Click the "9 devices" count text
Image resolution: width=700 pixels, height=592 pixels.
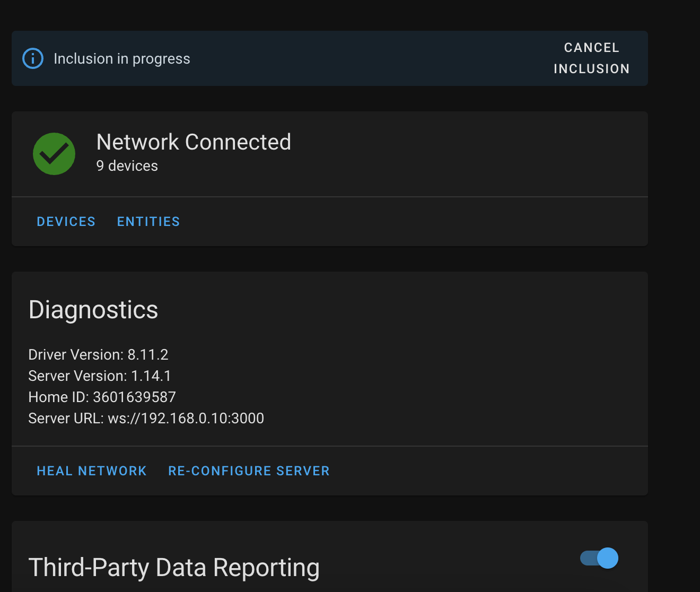(x=127, y=166)
